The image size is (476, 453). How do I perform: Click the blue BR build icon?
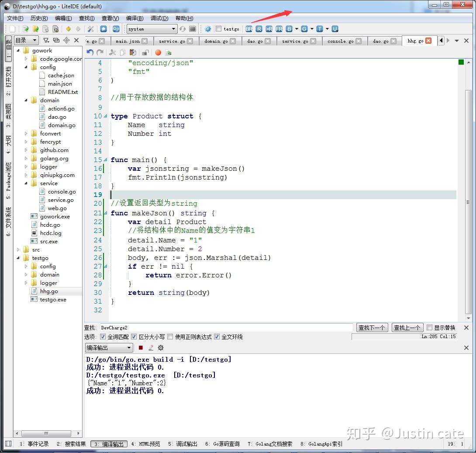(249, 29)
